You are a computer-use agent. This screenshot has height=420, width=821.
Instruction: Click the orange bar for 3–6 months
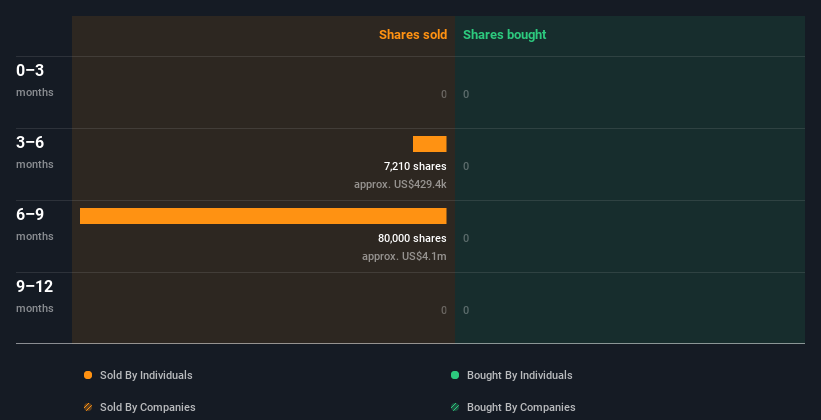429,144
